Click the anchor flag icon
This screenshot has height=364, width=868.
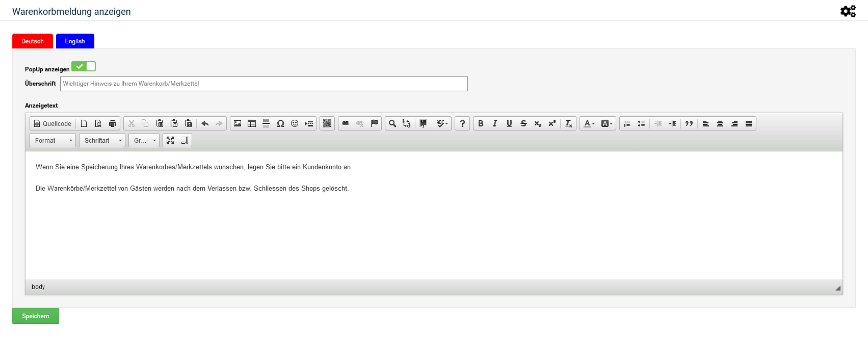374,123
